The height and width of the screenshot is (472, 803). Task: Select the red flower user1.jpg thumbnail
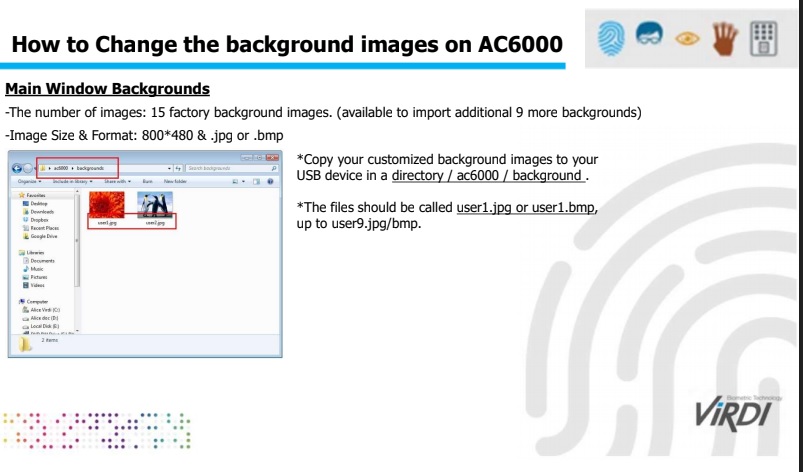pos(107,204)
